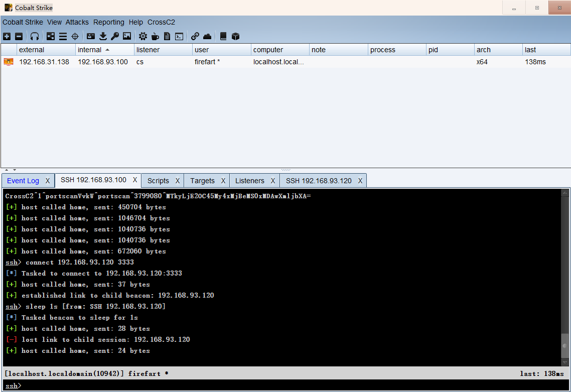Open the Downloaded Files arrow icon
571x392 pixels.
(x=103, y=36)
